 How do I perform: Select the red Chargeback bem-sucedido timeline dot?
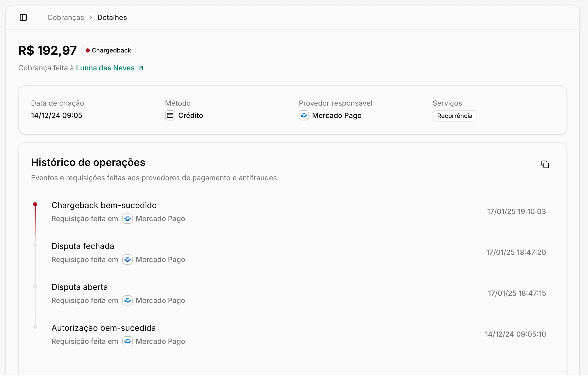pyautogui.click(x=35, y=204)
